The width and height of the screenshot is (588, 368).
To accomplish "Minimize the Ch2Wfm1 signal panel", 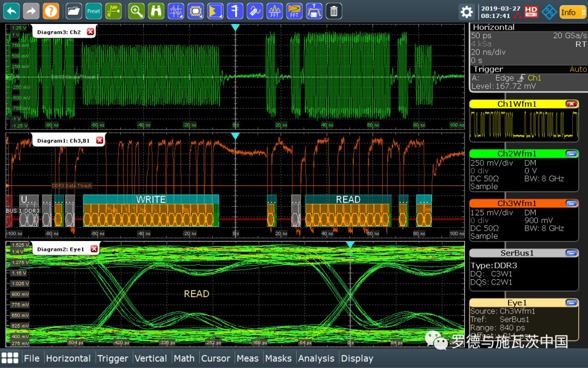I will [571, 154].
